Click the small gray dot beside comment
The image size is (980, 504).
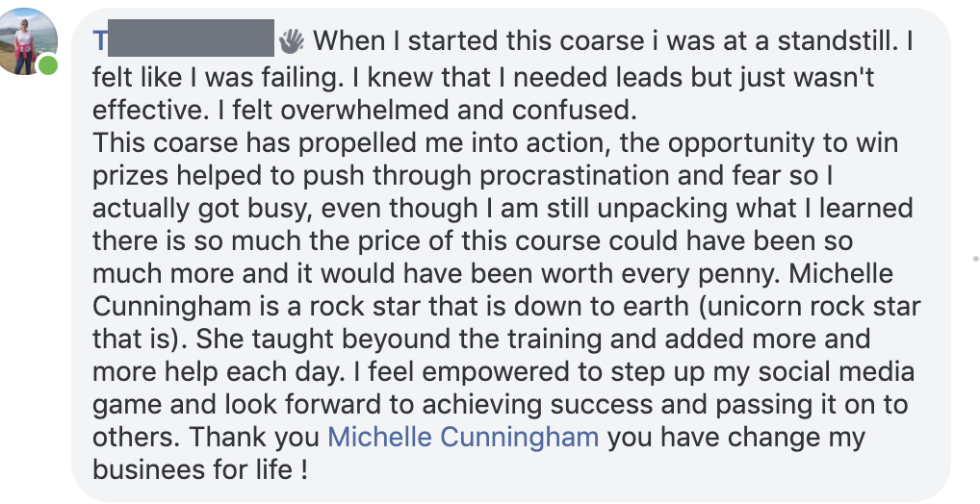coord(975,258)
